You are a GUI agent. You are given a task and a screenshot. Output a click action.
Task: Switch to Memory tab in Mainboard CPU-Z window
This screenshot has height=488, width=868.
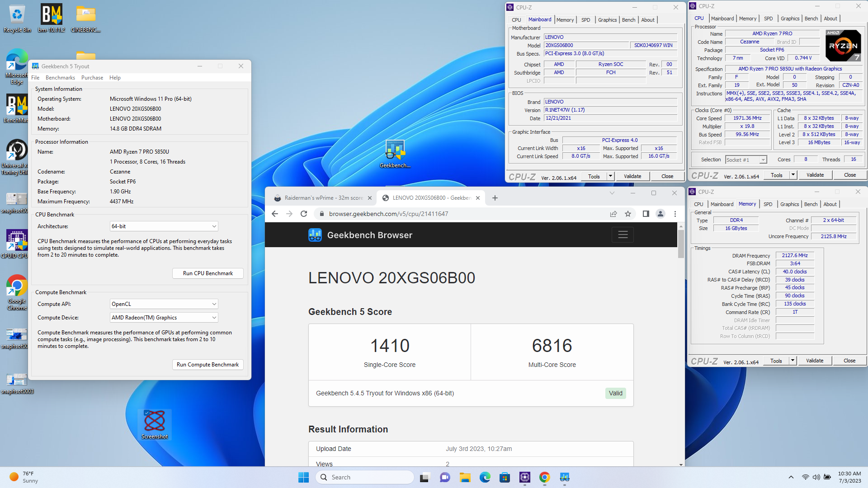coord(565,20)
